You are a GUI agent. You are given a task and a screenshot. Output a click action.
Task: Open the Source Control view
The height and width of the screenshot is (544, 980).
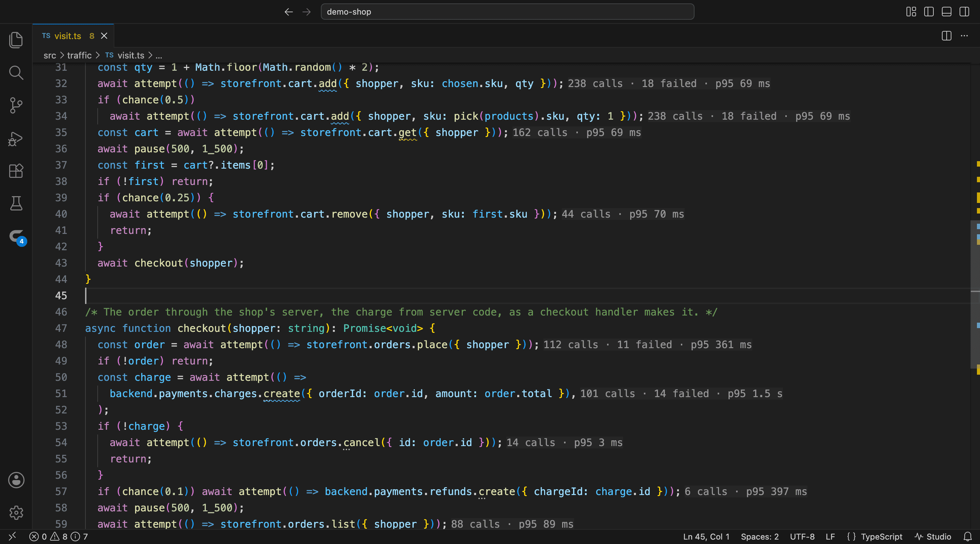16,105
